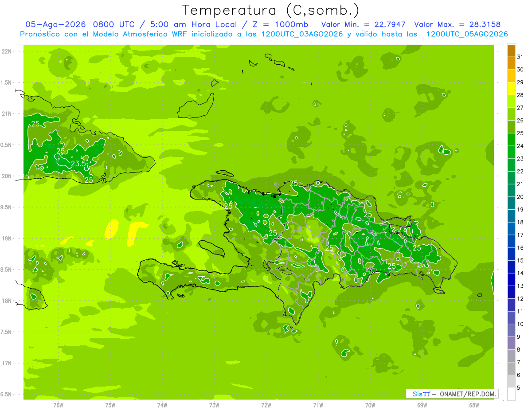Image resolution: width=532 pixels, height=411 pixels.
Task: Click the "76W" longitude label
Action: [x=58, y=406]
